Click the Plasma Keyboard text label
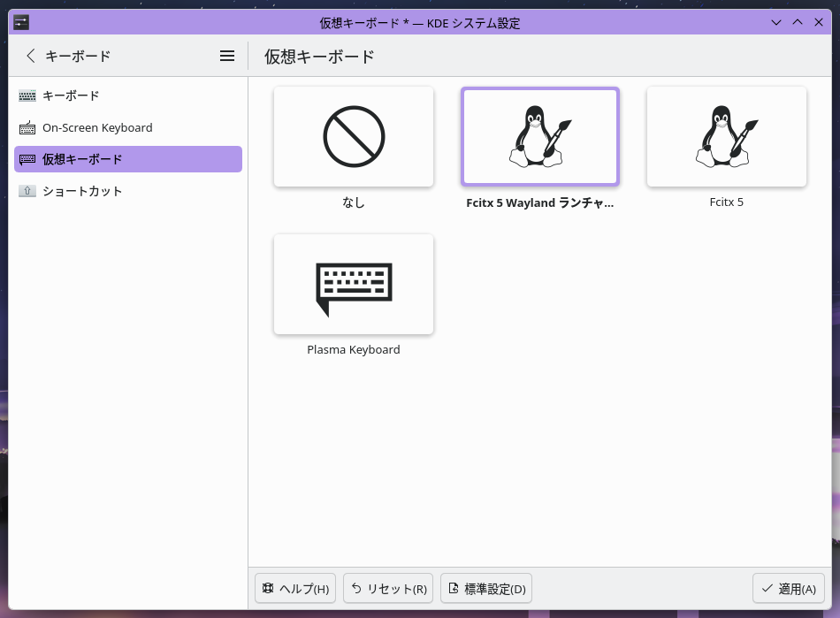840x618 pixels. [x=354, y=349]
